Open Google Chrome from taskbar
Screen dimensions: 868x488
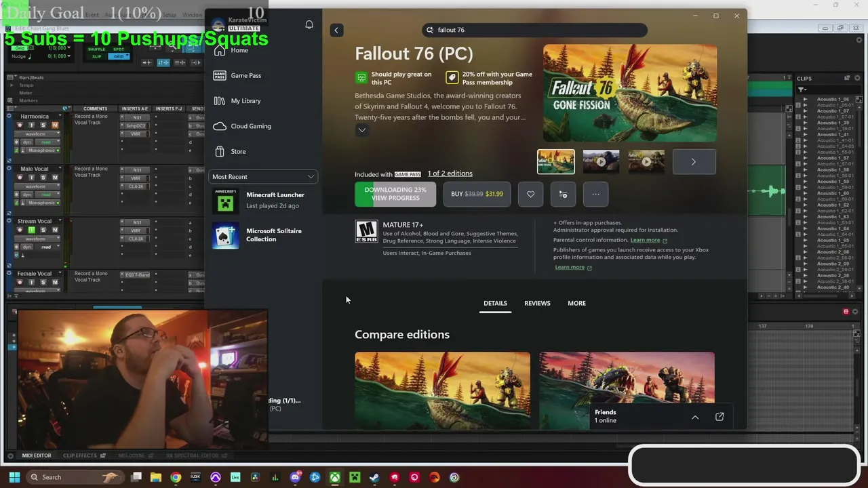pyautogui.click(x=176, y=477)
